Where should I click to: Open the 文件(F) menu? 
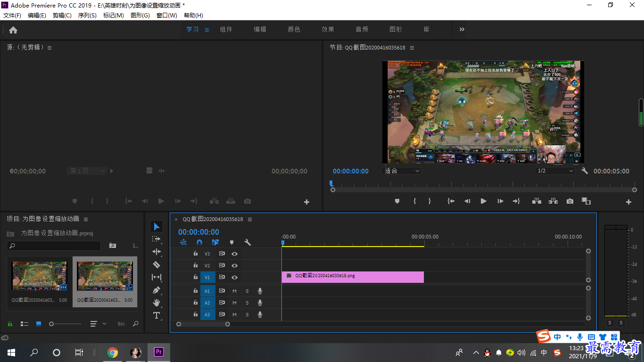click(12, 16)
